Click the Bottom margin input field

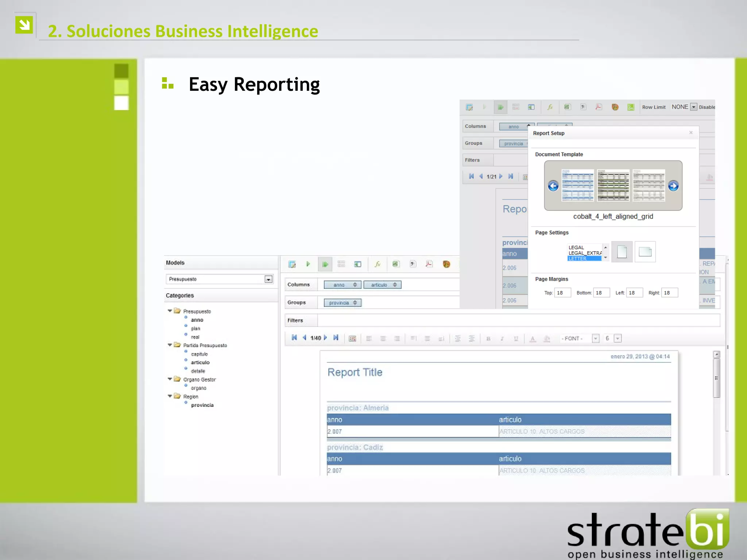tap(601, 293)
